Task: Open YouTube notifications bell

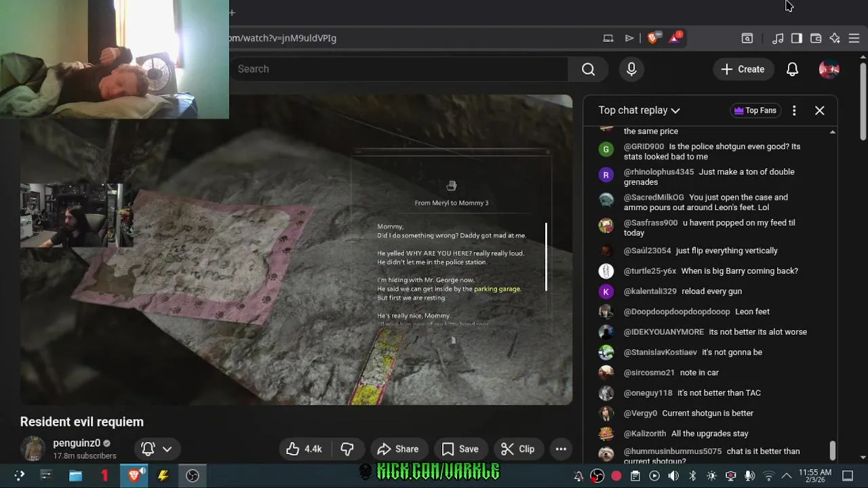Action: tap(792, 69)
